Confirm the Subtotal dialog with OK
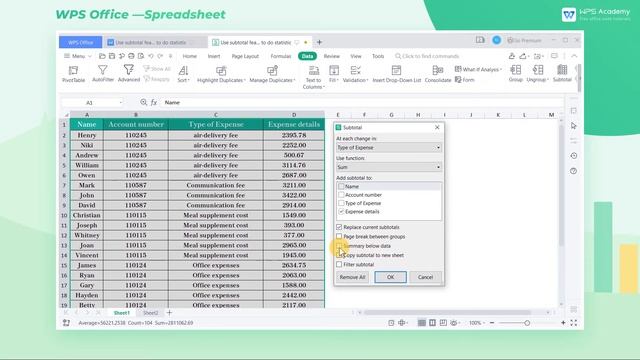The height and width of the screenshot is (360, 640). click(391, 277)
